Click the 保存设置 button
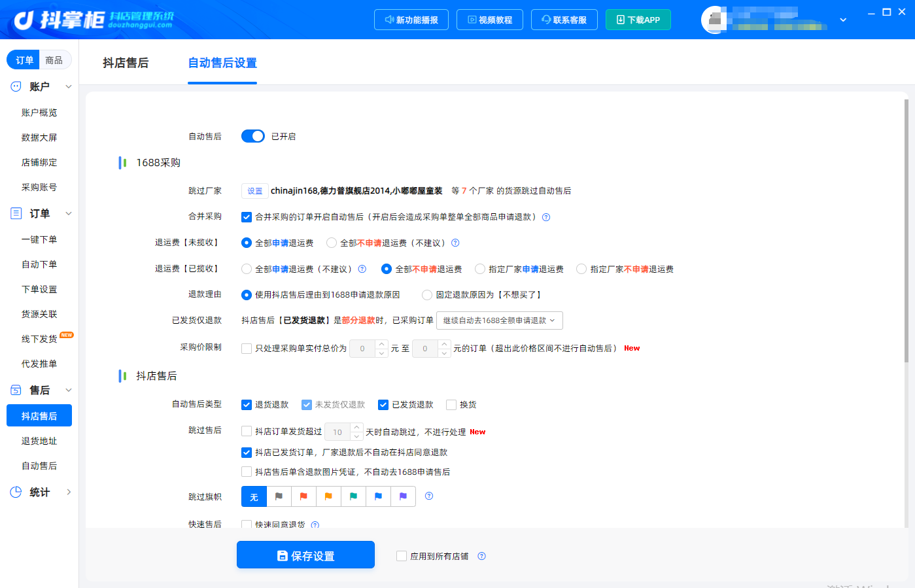This screenshot has width=915, height=588. click(x=305, y=555)
